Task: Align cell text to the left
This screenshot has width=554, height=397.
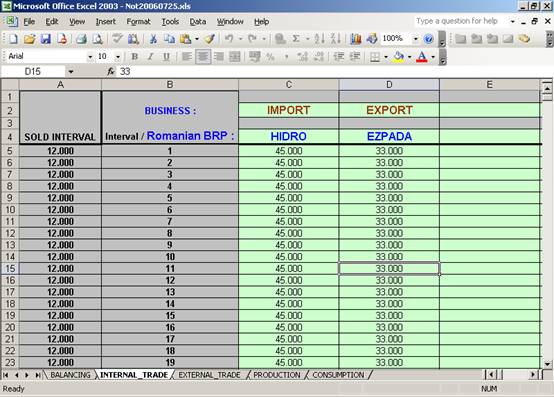Action: 187,57
